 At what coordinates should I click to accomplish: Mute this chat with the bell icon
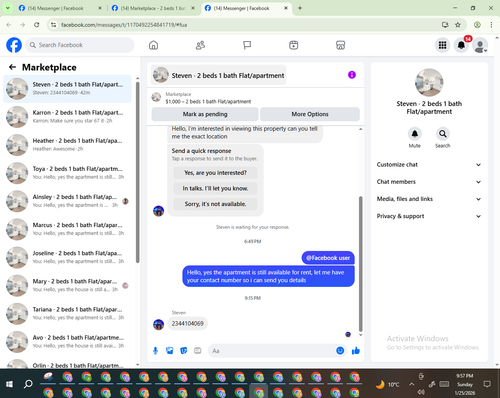pos(415,134)
